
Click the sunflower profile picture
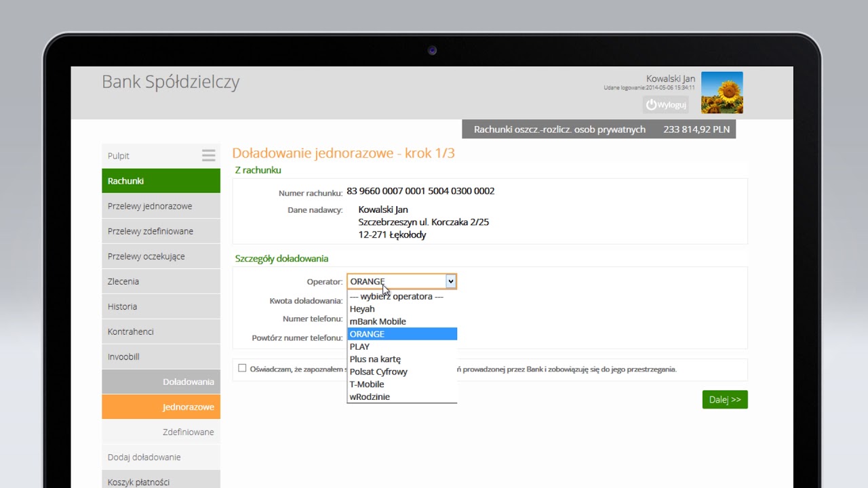pos(722,92)
